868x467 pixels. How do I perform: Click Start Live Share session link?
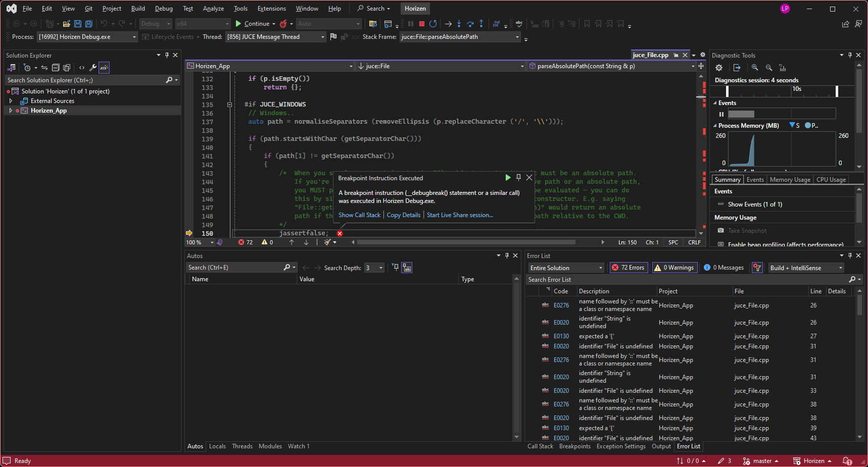point(460,215)
